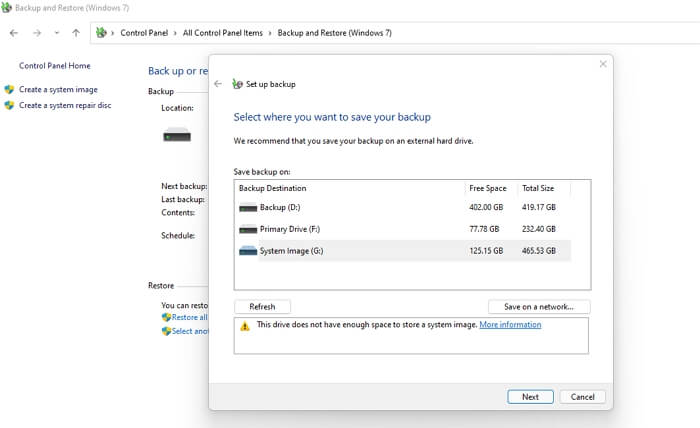This screenshot has height=428, width=700.
Task: Select All Control Panel Items breadcrumb
Action: click(x=223, y=33)
